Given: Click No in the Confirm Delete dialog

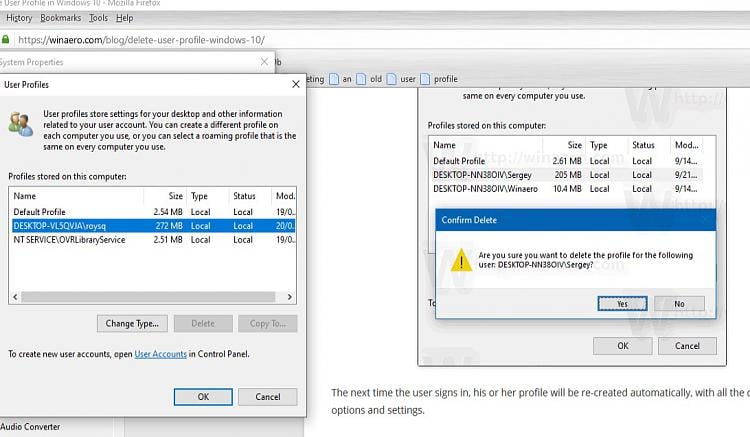Looking at the screenshot, I should (x=679, y=304).
